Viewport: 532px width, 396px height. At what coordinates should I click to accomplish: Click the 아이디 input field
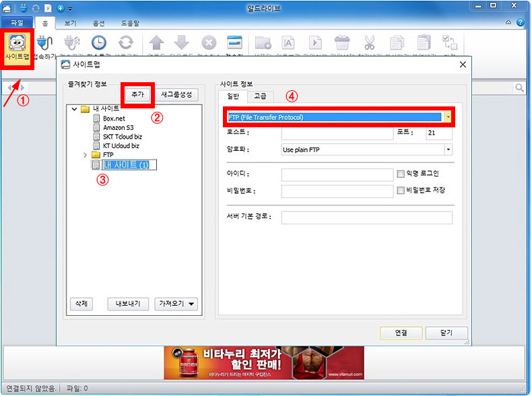click(x=337, y=174)
